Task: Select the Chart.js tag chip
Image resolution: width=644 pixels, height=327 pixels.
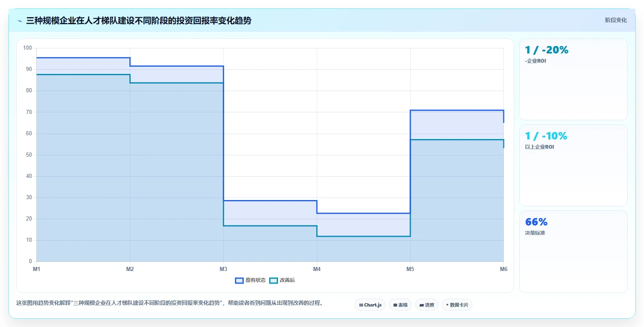Action: click(370, 305)
